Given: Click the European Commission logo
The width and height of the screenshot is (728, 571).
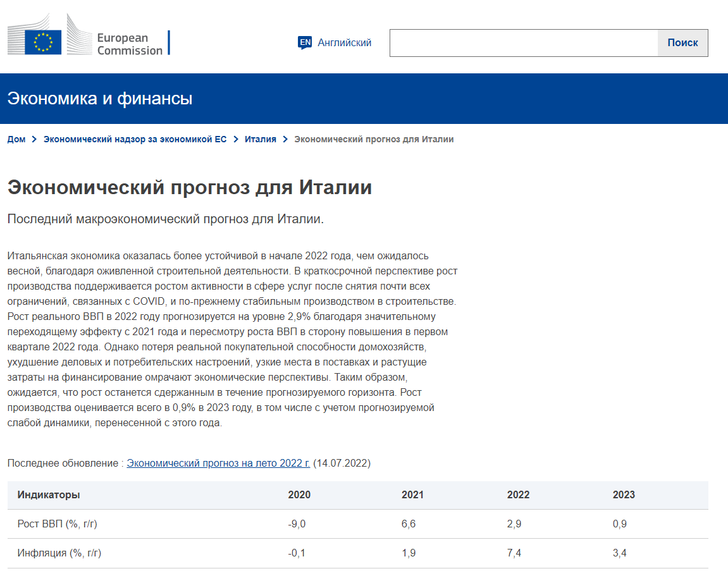Looking at the screenshot, I should (89, 35).
